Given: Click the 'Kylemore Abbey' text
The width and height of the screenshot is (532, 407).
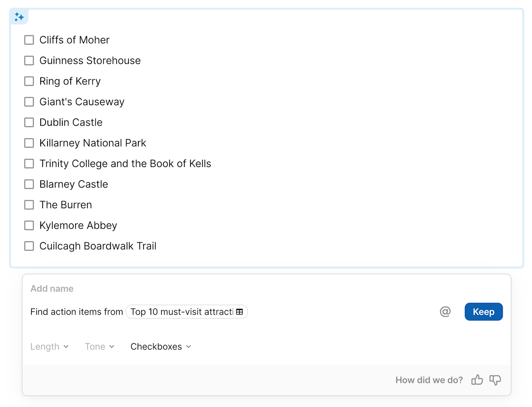Looking at the screenshot, I should 78,225.
